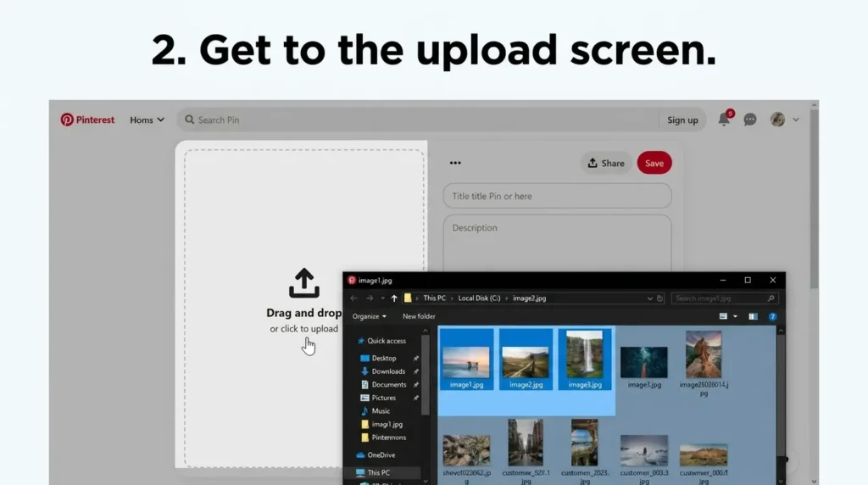Click the refresh icon in address bar
The image size is (868, 485).
pyautogui.click(x=659, y=298)
